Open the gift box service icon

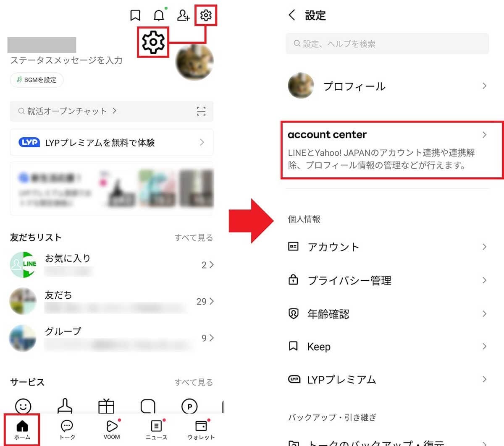[106, 406]
